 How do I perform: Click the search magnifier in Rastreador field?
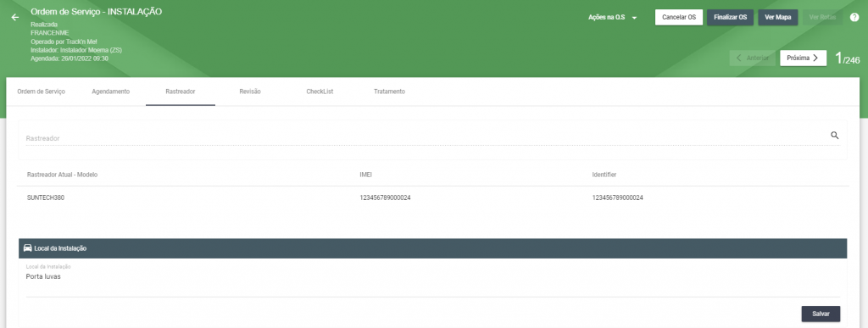pyautogui.click(x=835, y=135)
